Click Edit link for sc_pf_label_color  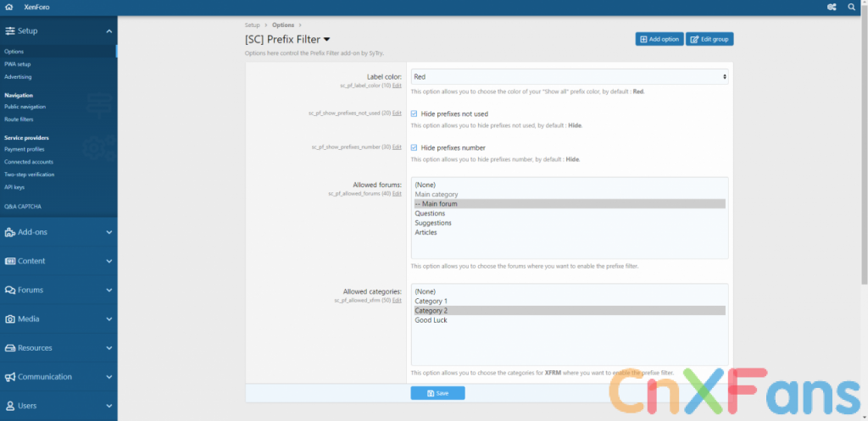click(397, 86)
